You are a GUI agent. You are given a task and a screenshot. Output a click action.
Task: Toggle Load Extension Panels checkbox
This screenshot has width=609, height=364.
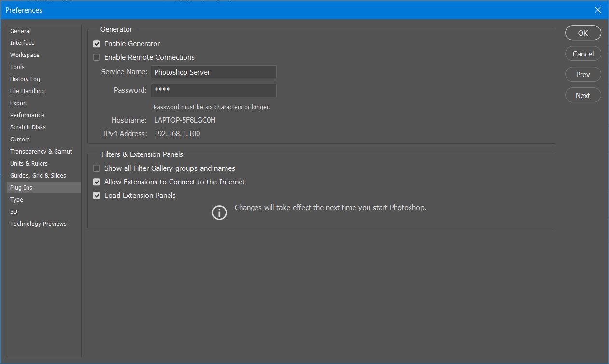pyautogui.click(x=97, y=196)
